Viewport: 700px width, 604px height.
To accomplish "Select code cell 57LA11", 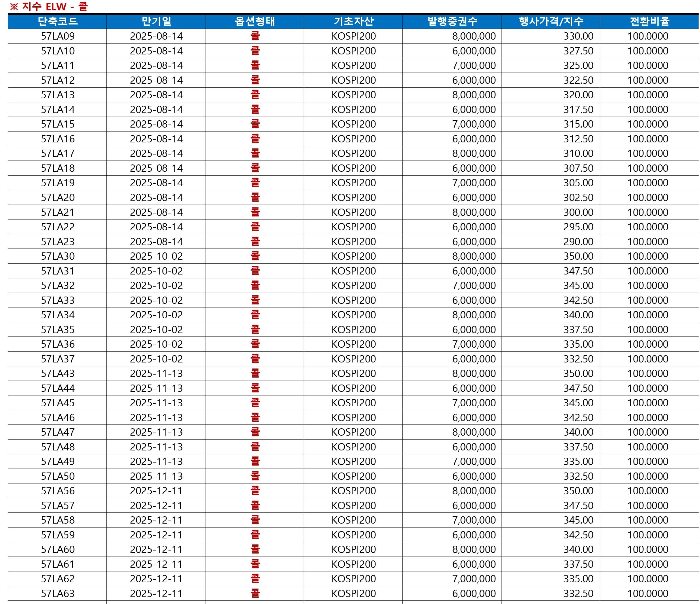I will click(x=58, y=66).
